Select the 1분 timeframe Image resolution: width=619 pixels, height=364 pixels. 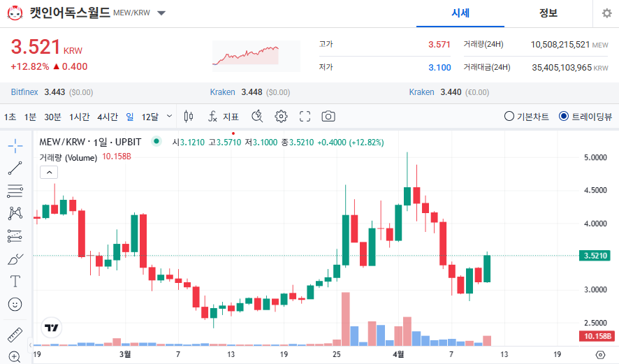30,117
